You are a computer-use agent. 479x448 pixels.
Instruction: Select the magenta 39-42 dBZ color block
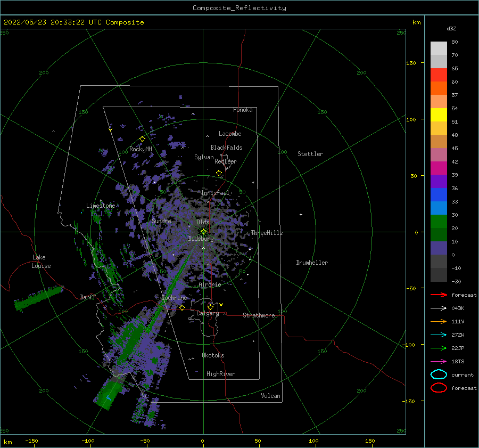pyautogui.click(x=439, y=168)
